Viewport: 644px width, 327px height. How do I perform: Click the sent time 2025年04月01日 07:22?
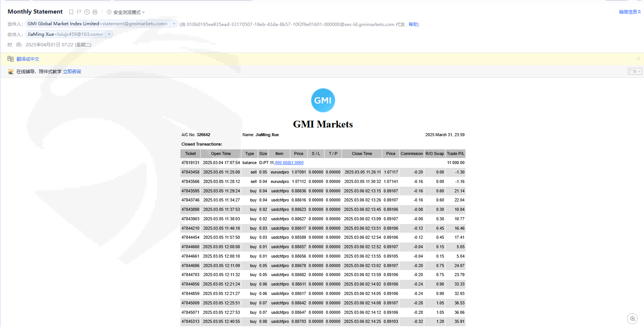click(58, 45)
